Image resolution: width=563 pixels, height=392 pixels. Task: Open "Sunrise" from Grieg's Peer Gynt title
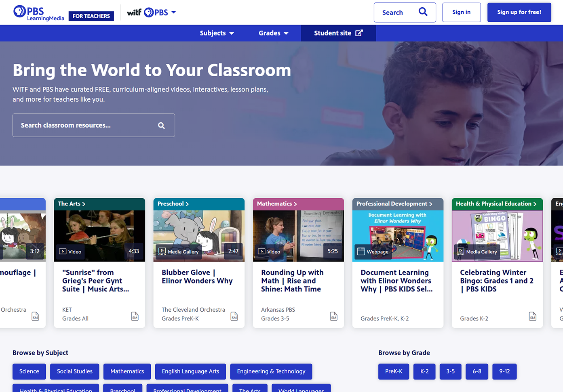96,281
